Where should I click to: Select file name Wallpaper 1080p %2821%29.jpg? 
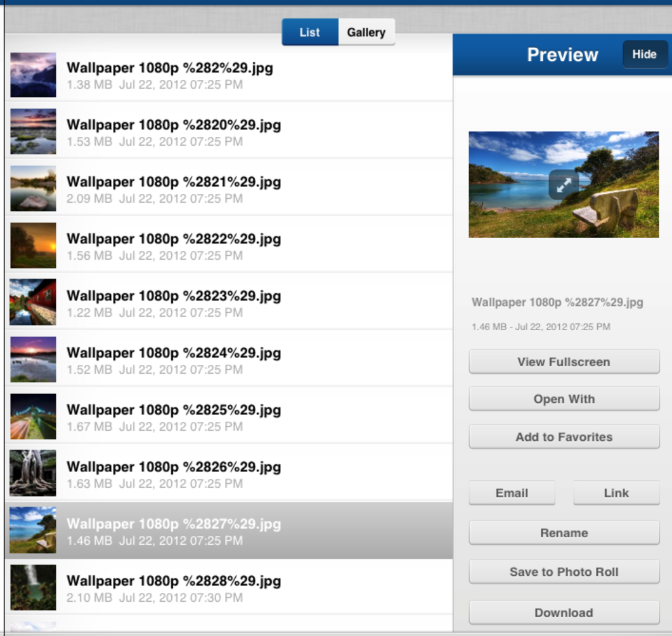click(x=174, y=182)
